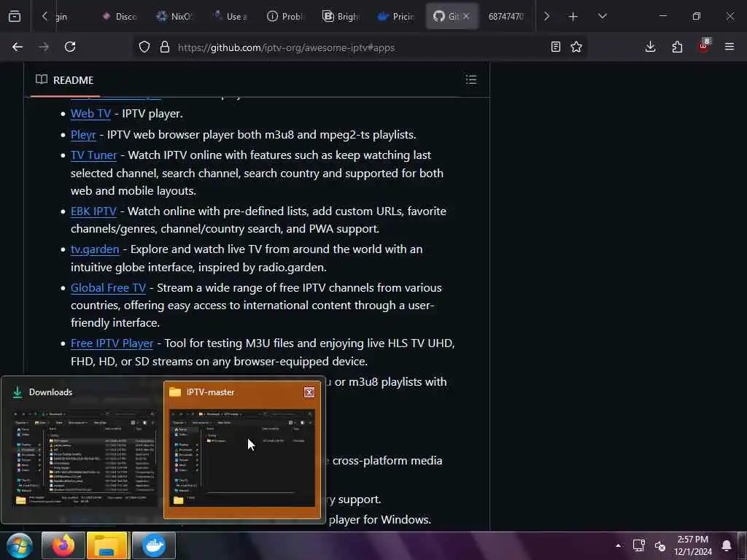Switch to the NixOS tab
The image size is (747, 560).
click(174, 16)
